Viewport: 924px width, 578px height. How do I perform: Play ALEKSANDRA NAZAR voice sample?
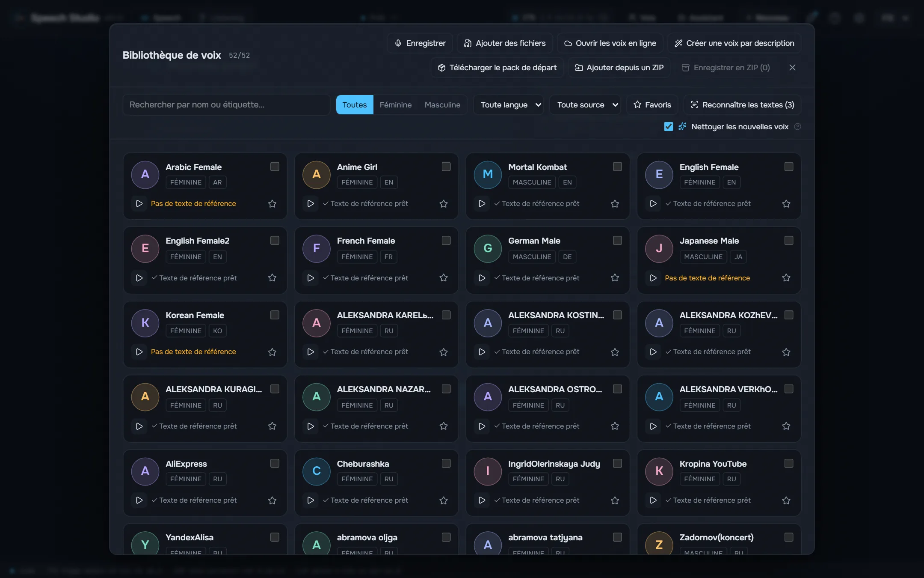(x=311, y=426)
